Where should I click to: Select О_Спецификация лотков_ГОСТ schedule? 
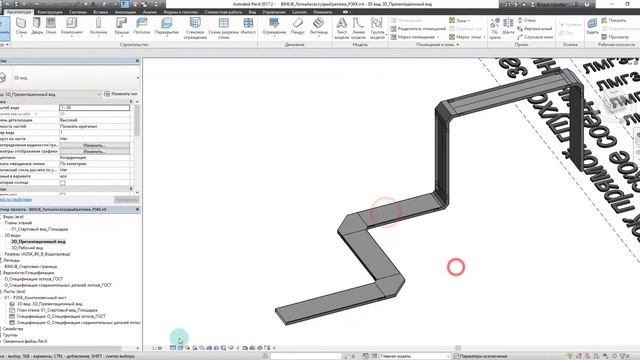click(34, 279)
